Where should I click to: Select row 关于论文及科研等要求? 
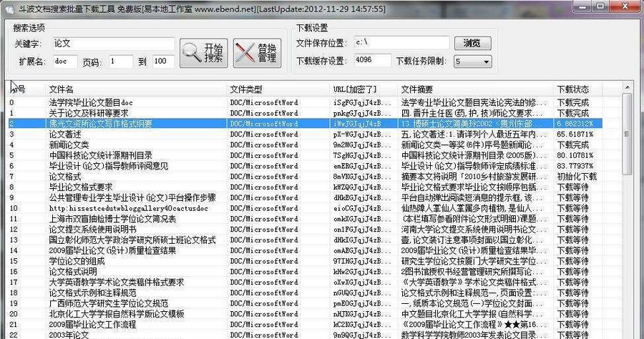coord(305,113)
